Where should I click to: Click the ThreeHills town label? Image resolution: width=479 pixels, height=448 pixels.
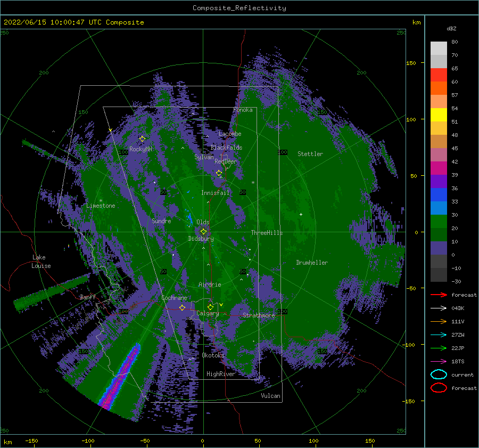(x=267, y=233)
